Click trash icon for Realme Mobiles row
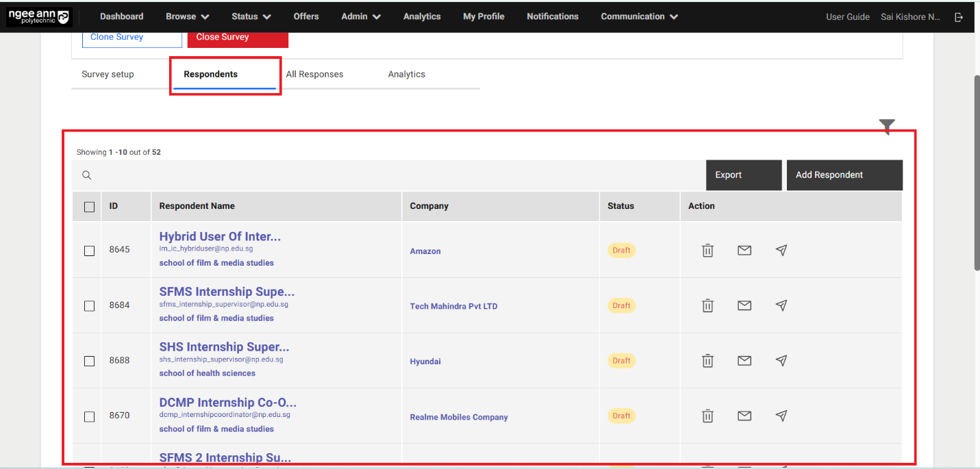This screenshot has height=469, width=980. tap(707, 416)
